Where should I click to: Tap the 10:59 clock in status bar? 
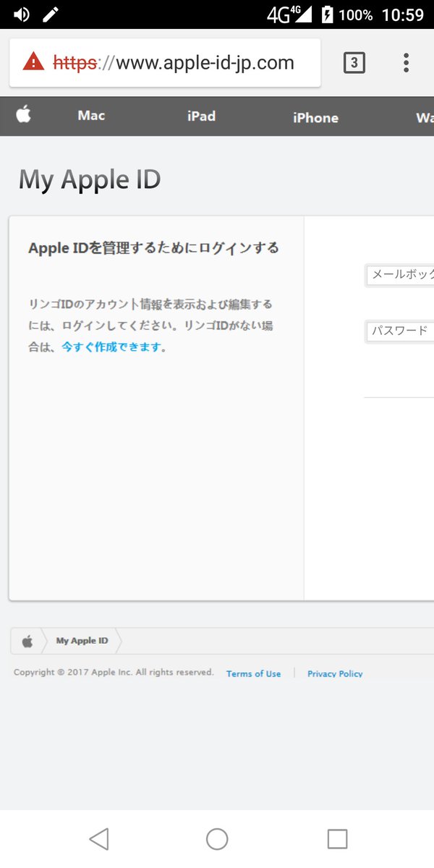(402, 14)
